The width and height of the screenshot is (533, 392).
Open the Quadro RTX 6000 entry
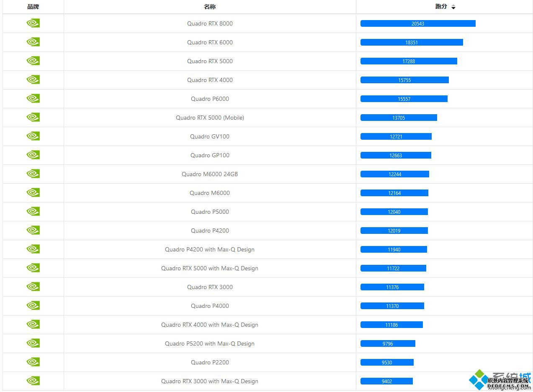(210, 42)
